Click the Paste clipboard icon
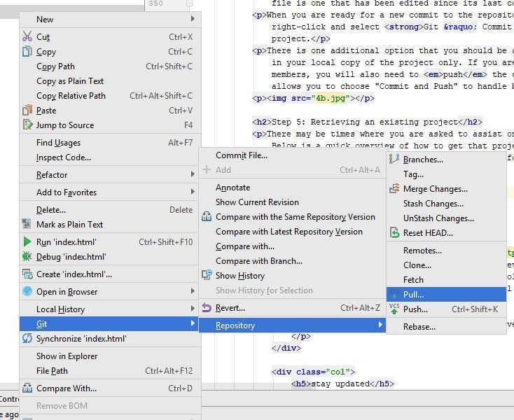The image size is (514, 420). 27,111
